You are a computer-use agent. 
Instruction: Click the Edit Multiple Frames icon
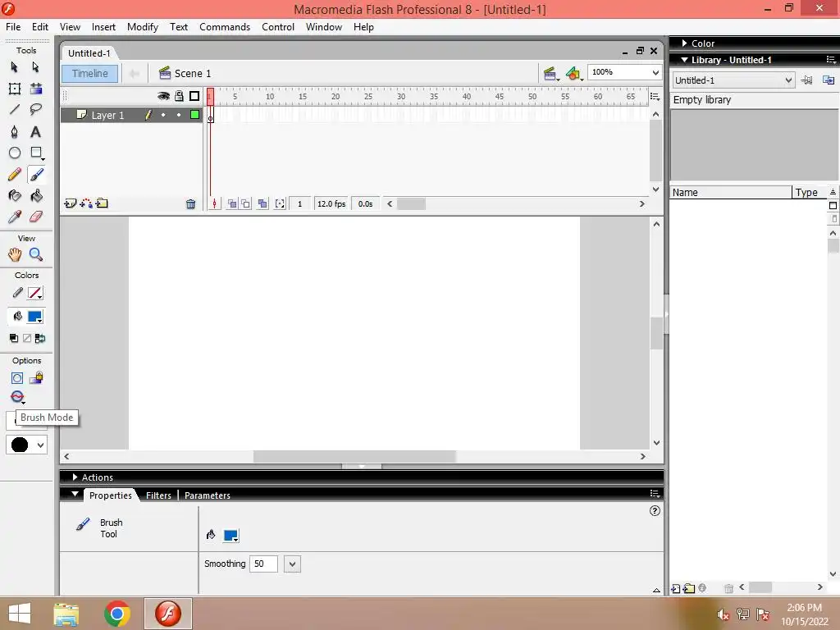[x=262, y=203]
